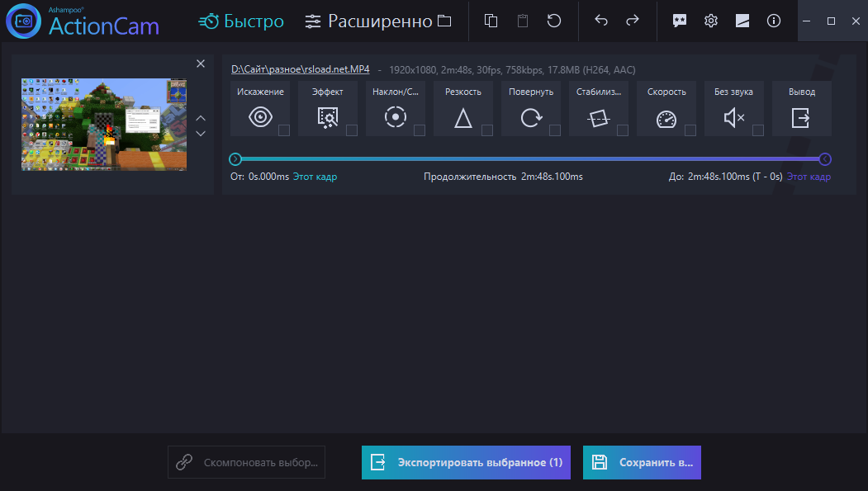868x491 pixels.
Task: Maximize the ActionCam window
Action: [x=831, y=21]
